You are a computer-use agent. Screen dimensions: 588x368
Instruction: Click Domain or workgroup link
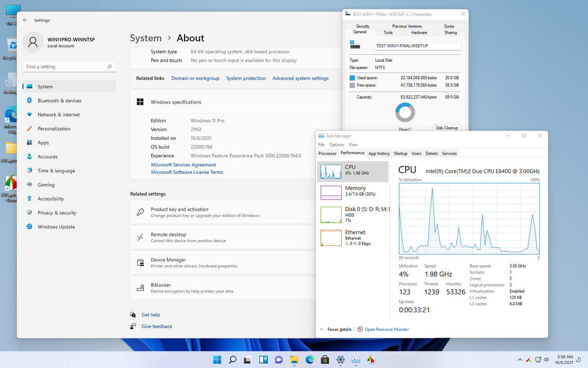coord(195,78)
